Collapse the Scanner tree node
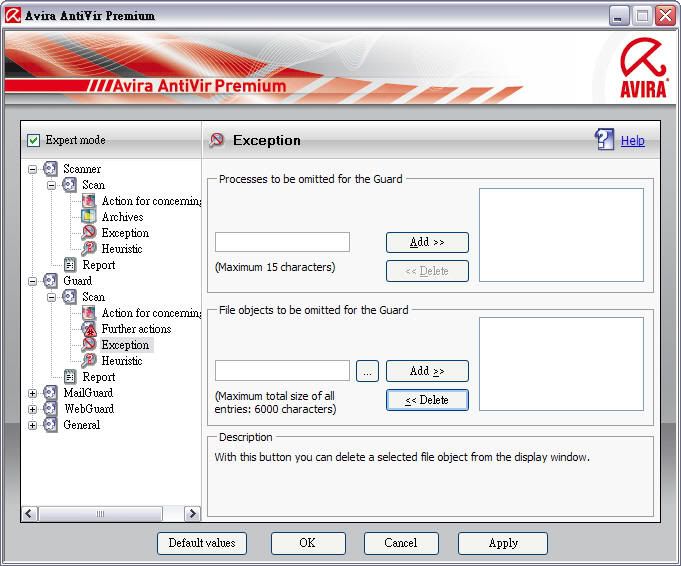 (x=33, y=169)
